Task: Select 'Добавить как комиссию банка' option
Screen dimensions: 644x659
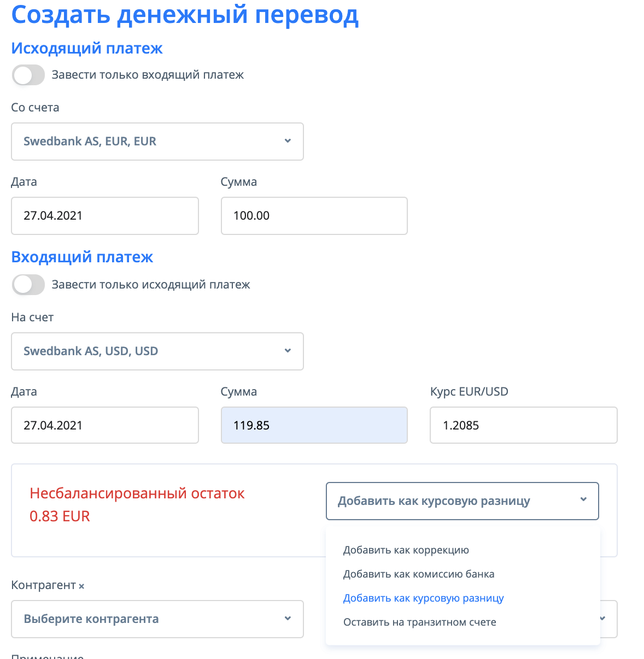Action: click(419, 574)
